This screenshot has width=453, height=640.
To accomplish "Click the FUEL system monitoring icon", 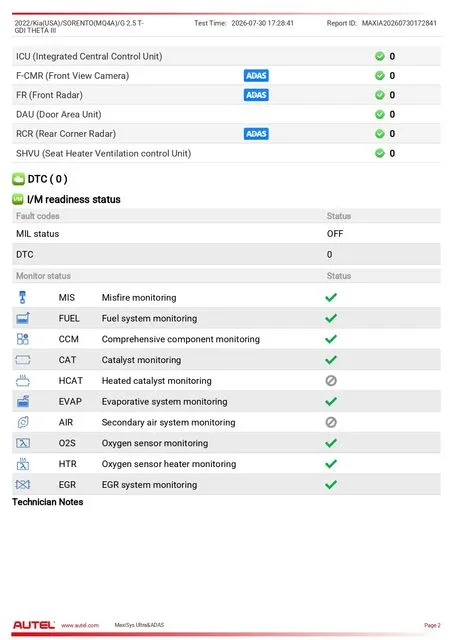I will pyautogui.click(x=23, y=318).
